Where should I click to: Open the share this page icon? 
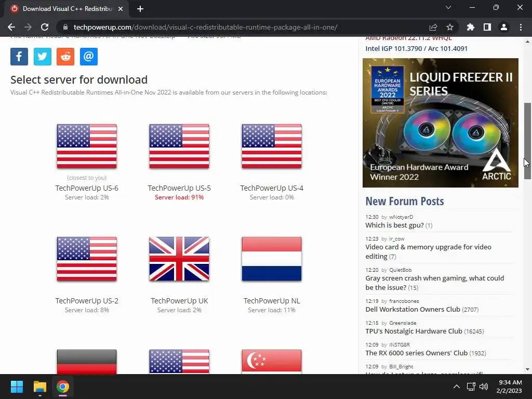(433, 27)
